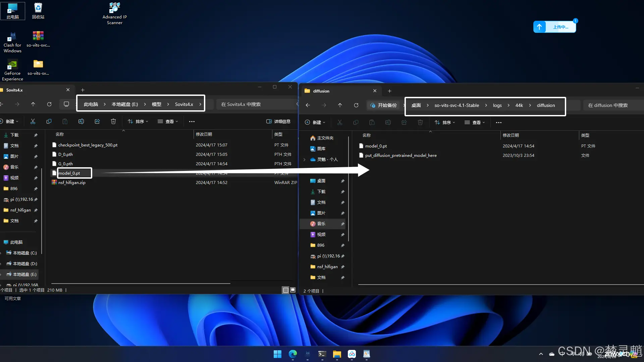Open New dropdown in Sovits4.x toolbar
Screen dimensions: 644x362
click(10, 121)
